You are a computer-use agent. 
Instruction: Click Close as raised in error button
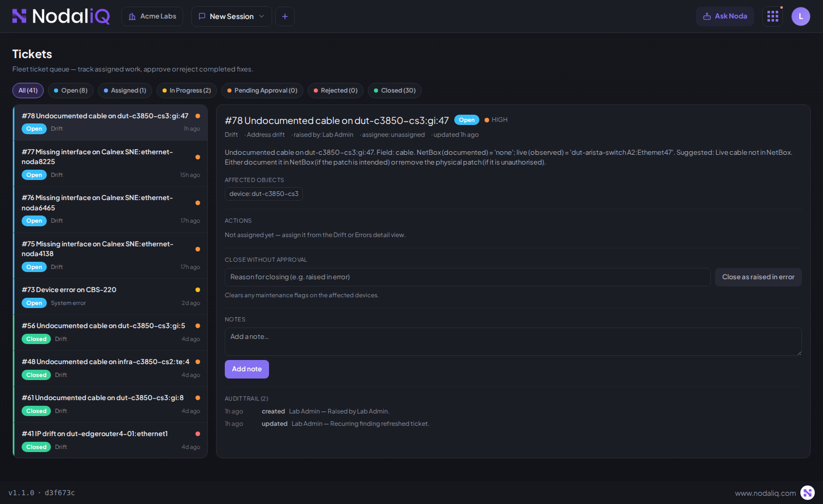click(x=758, y=277)
